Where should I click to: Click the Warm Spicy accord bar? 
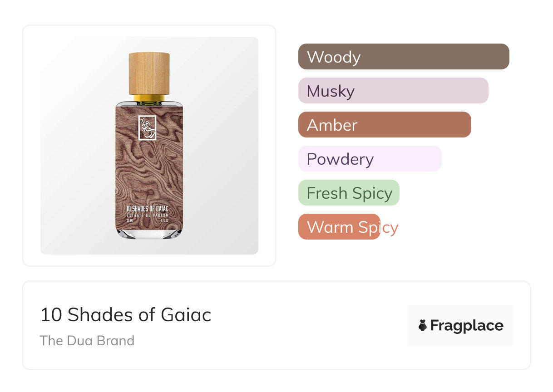[x=339, y=227]
